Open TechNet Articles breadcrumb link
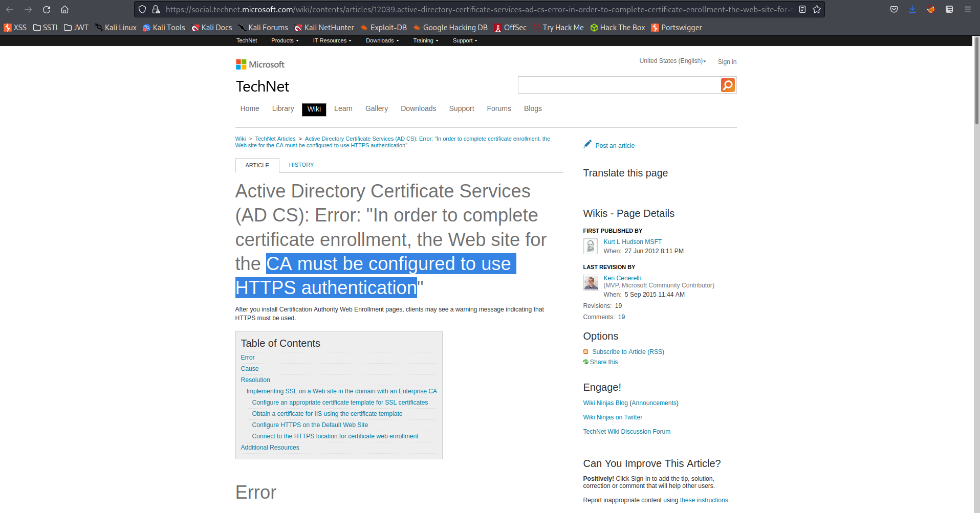This screenshot has width=980, height=513. coord(275,139)
